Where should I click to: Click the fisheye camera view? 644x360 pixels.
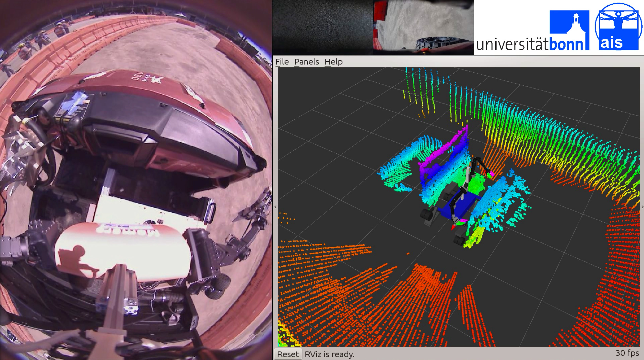click(x=136, y=180)
